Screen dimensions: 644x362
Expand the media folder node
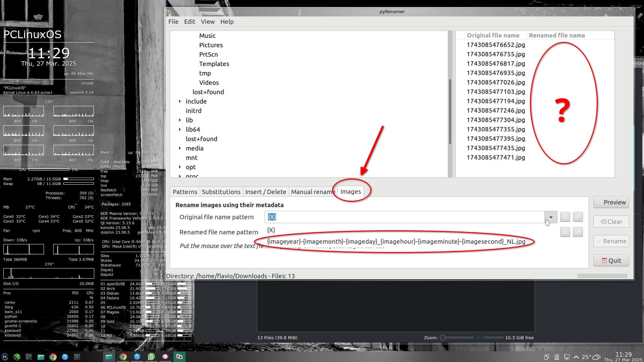point(180,148)
